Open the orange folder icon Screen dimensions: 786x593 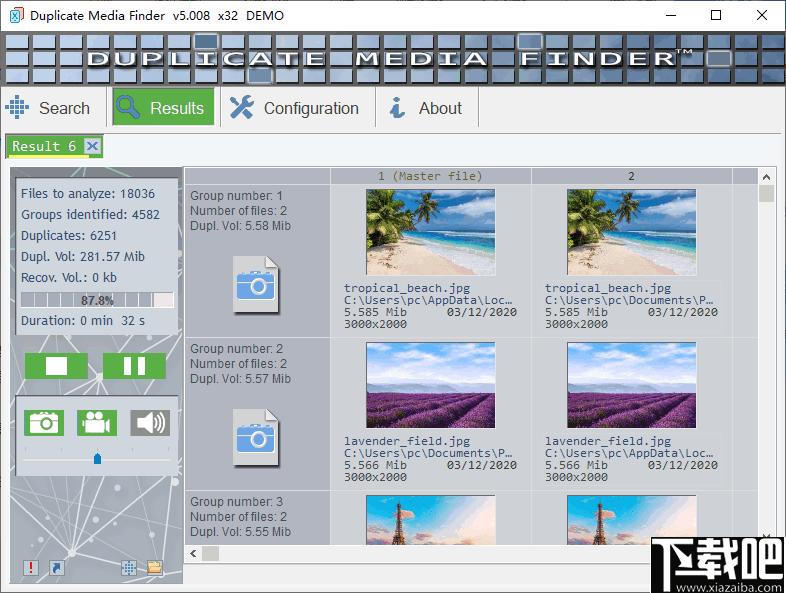coord(155,567)
